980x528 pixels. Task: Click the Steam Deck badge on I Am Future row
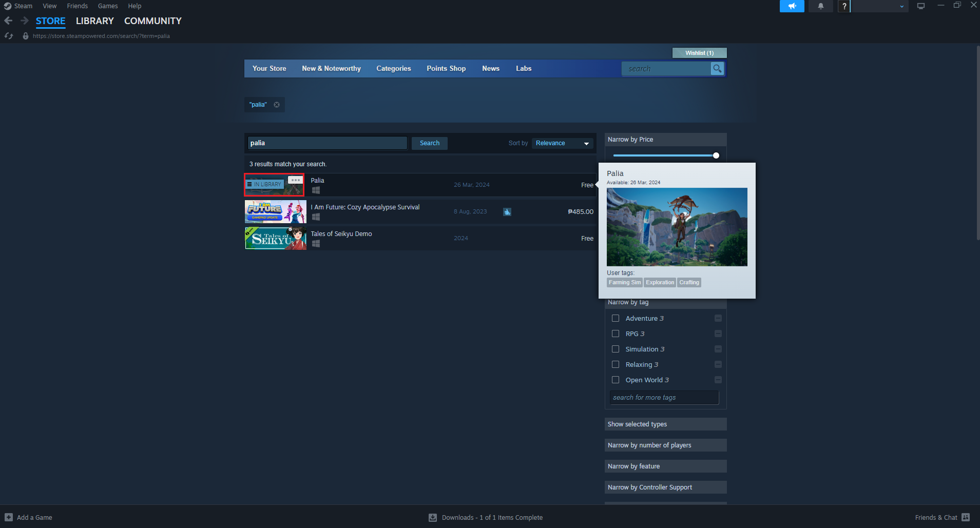(507, 212)
